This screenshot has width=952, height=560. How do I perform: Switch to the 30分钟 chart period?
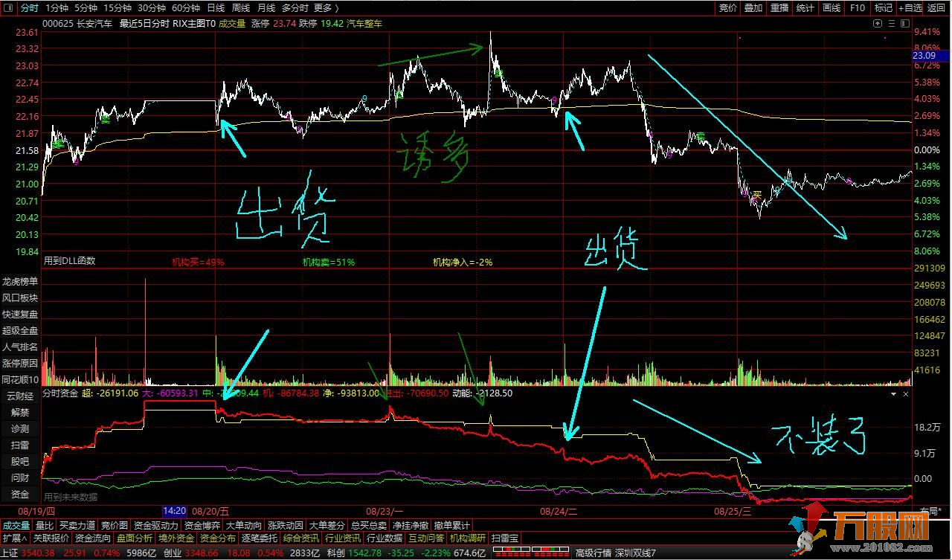(152, 8)
